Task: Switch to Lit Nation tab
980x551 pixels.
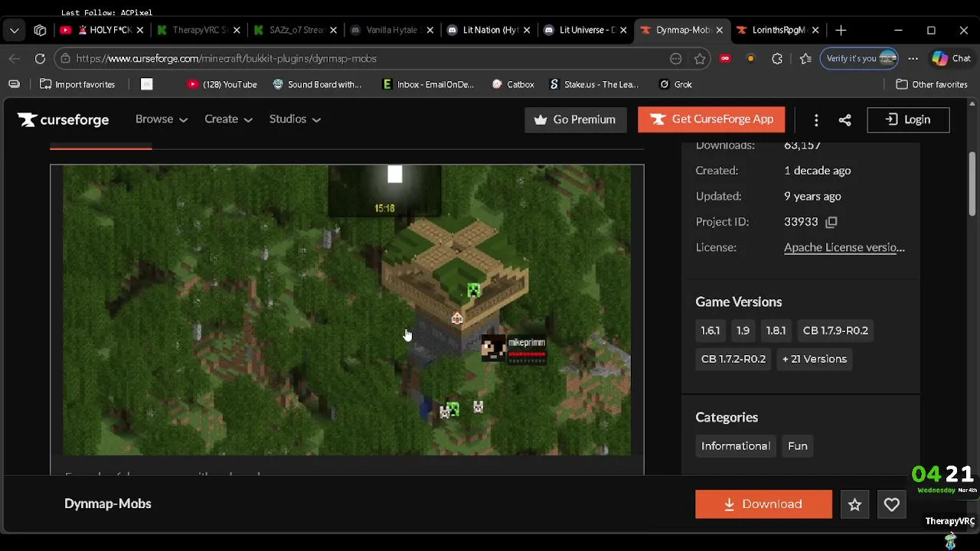Action: pyautogui.click(x=489, y=30)
